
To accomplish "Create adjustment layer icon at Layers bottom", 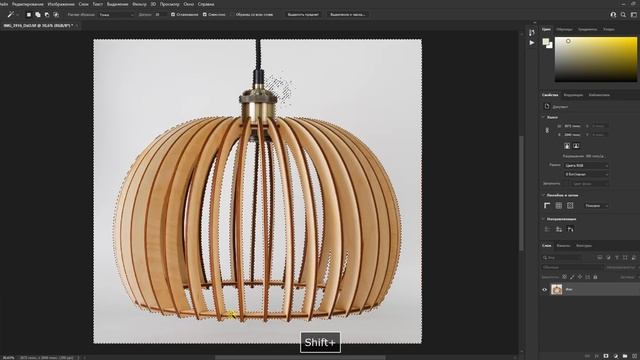I will click(x=616, y=356).
